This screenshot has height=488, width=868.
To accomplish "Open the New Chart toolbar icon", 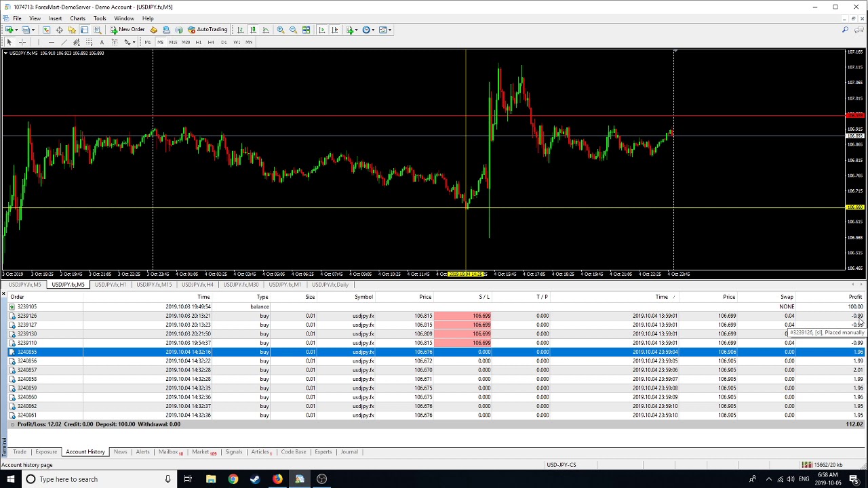I will [x=9, y=30].
